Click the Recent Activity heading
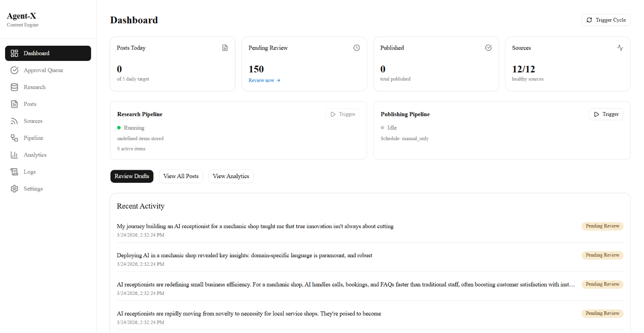Image resolution: width=644 pixels, height=333 pixels. (x=141, y=206)
